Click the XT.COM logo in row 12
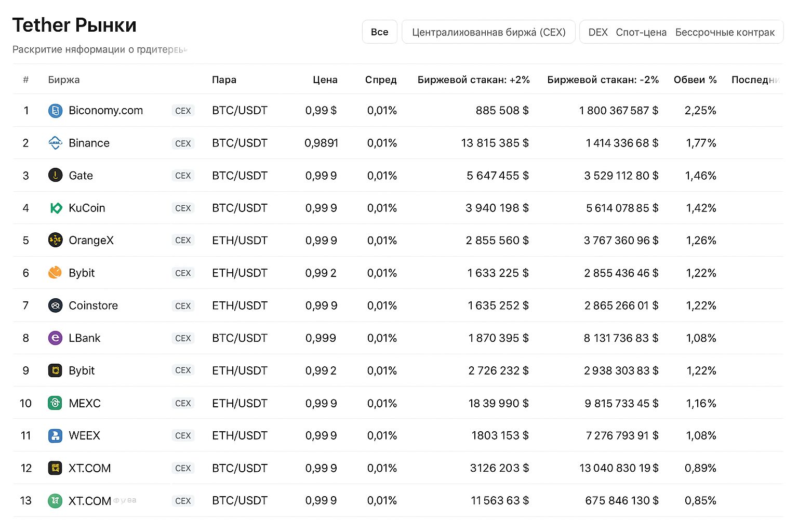The image size is (798, 532). 55,468
